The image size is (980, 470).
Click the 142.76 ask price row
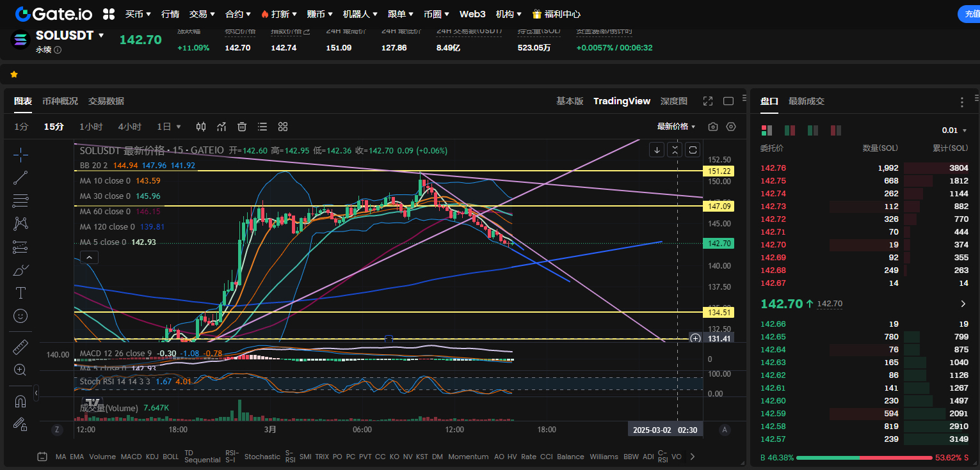point(864,168)
